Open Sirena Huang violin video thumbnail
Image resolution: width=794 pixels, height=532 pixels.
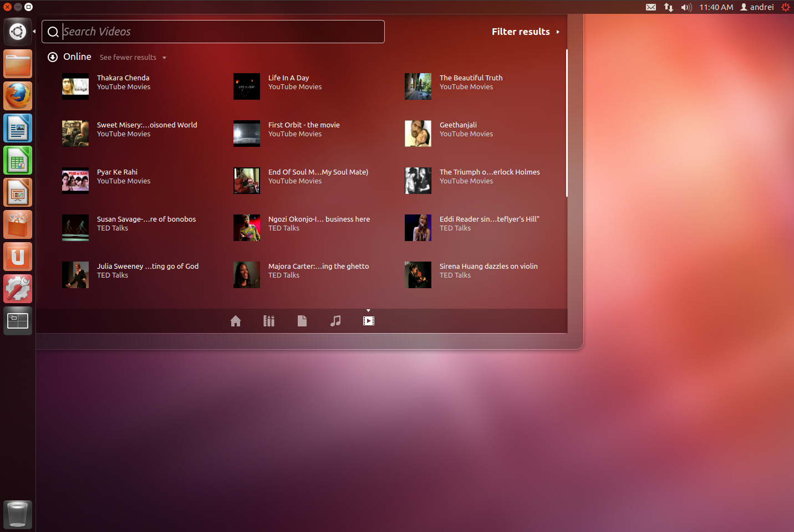[418, 275]
